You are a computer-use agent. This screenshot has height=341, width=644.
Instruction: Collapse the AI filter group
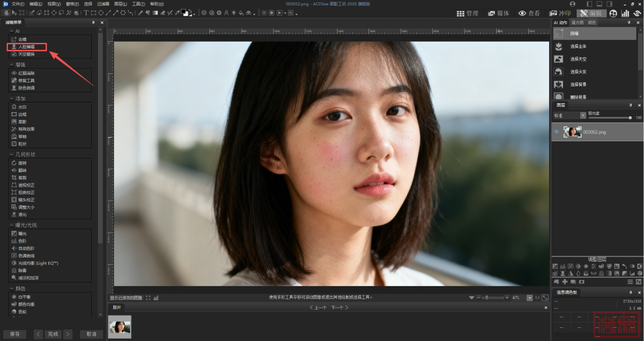(11, 30)
